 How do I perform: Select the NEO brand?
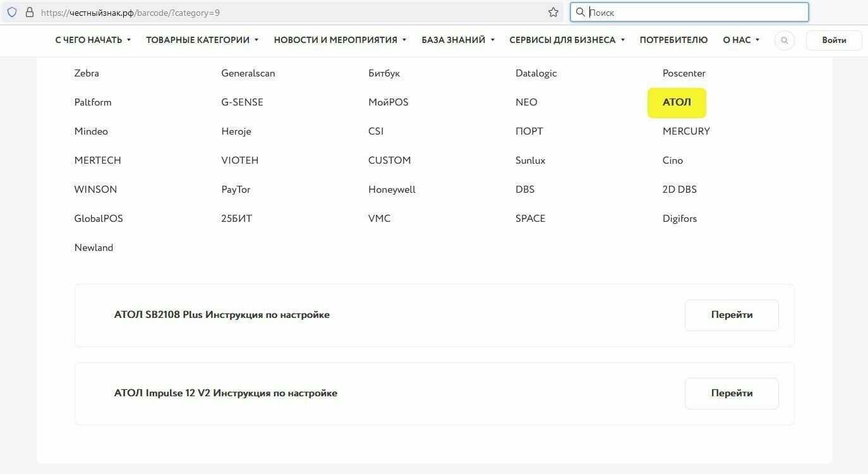coord(526,102)
